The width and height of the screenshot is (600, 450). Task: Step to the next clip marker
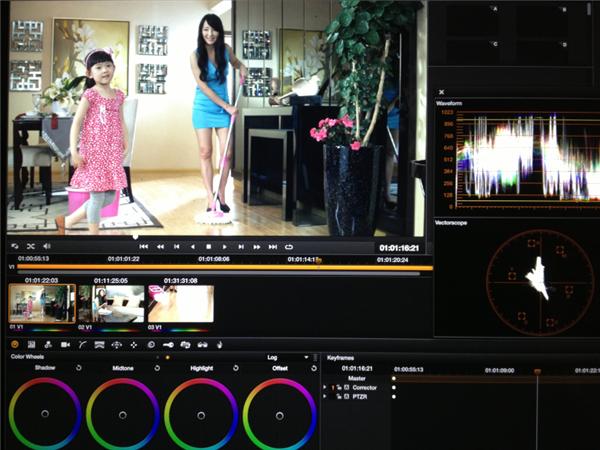point(241,247)
